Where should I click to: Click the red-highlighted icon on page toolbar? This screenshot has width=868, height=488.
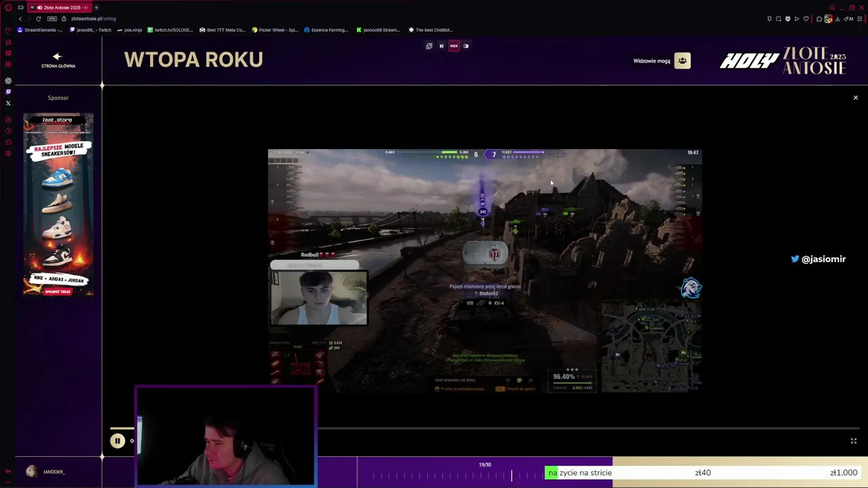[x=454, y=46]
